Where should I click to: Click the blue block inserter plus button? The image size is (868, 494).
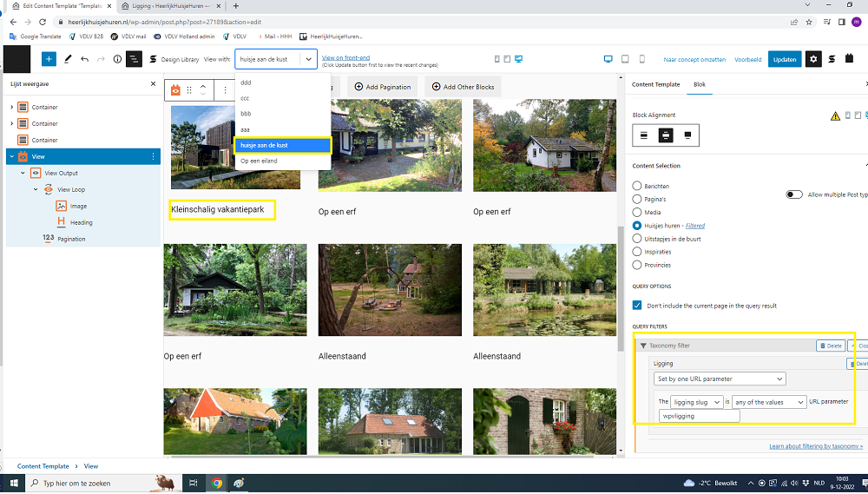pyautogui.click(x=49, y=59)
